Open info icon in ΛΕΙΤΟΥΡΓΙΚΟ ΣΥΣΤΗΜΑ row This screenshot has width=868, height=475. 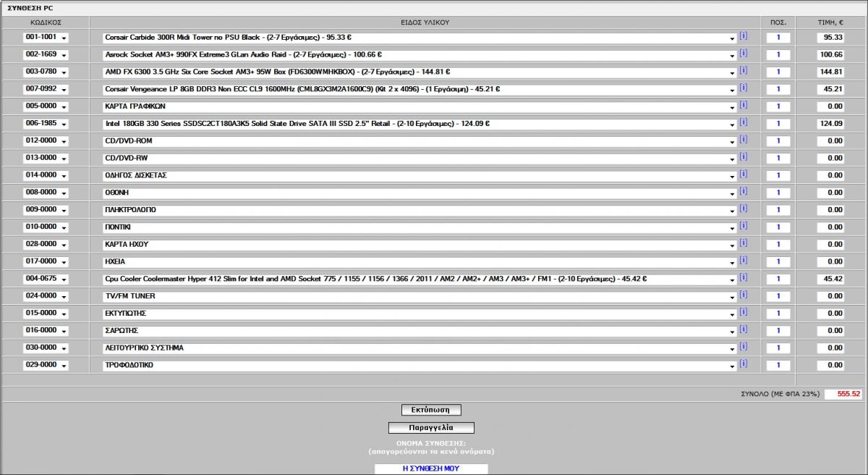pos(743,346)
